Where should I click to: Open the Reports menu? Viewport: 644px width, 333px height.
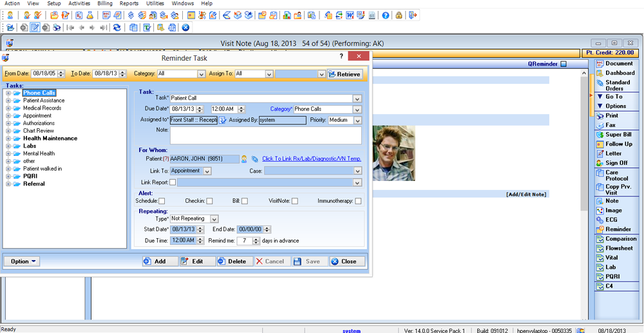click(129, 3)
